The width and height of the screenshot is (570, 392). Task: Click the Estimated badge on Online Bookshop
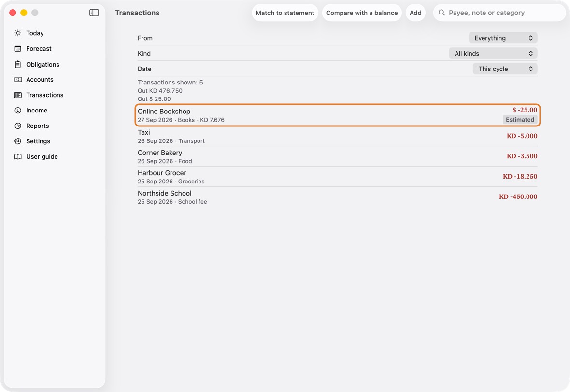pos(520,120)
